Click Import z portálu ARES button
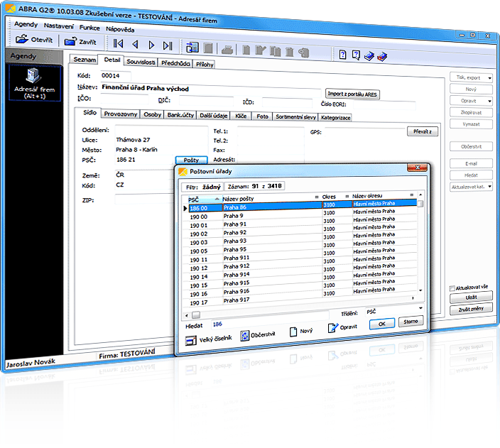 click(x=351, y=94)
